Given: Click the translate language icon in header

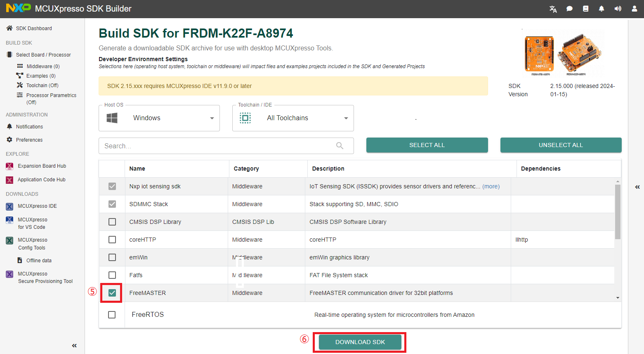Looking at the screenshot, I should (553, 9).
